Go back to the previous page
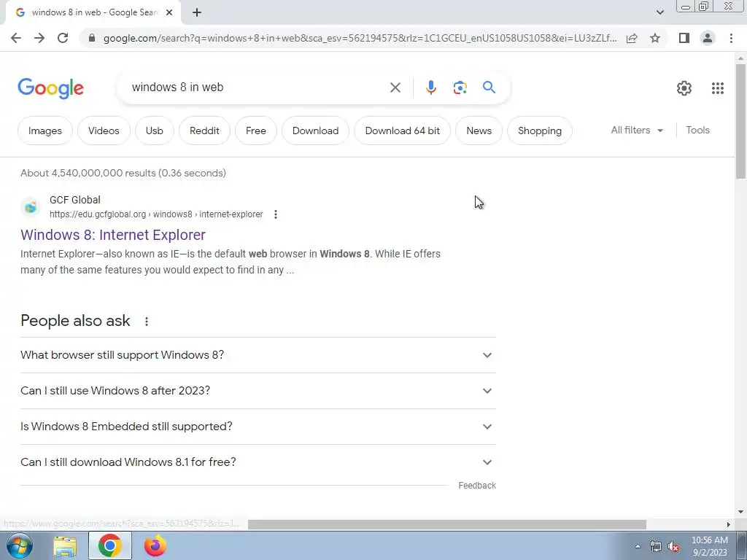This screenshot has height=560, width=747. (16, 38)
